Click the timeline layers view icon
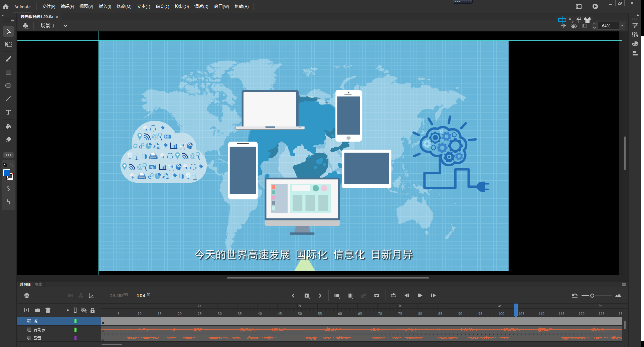The image size is (644, 347). [x=27, y=296]
